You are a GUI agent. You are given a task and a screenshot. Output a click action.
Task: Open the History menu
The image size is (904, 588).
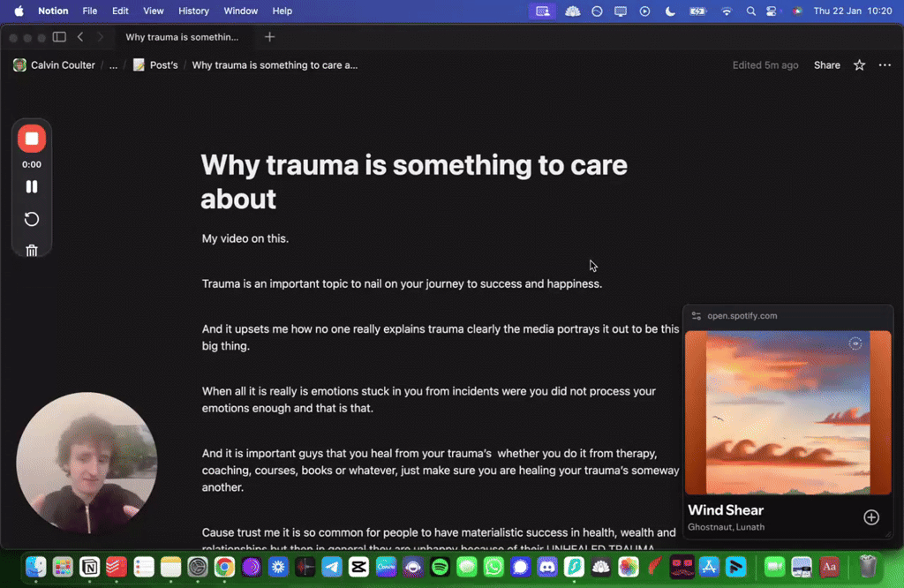click(193, 11)
